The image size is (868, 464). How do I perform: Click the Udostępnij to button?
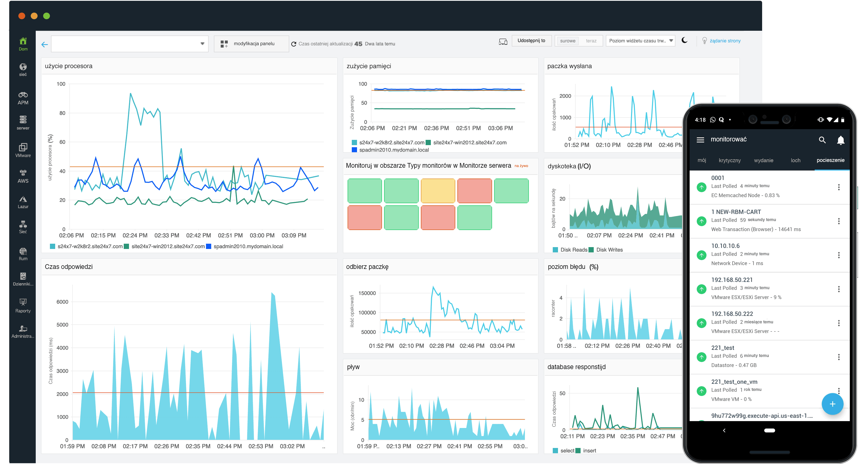click(x=531, y=40)
